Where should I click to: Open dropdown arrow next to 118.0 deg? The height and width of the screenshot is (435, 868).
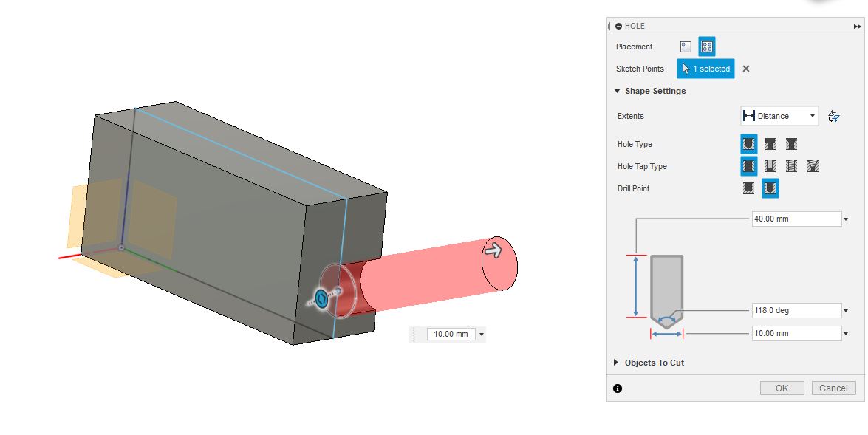click(846, 311)
